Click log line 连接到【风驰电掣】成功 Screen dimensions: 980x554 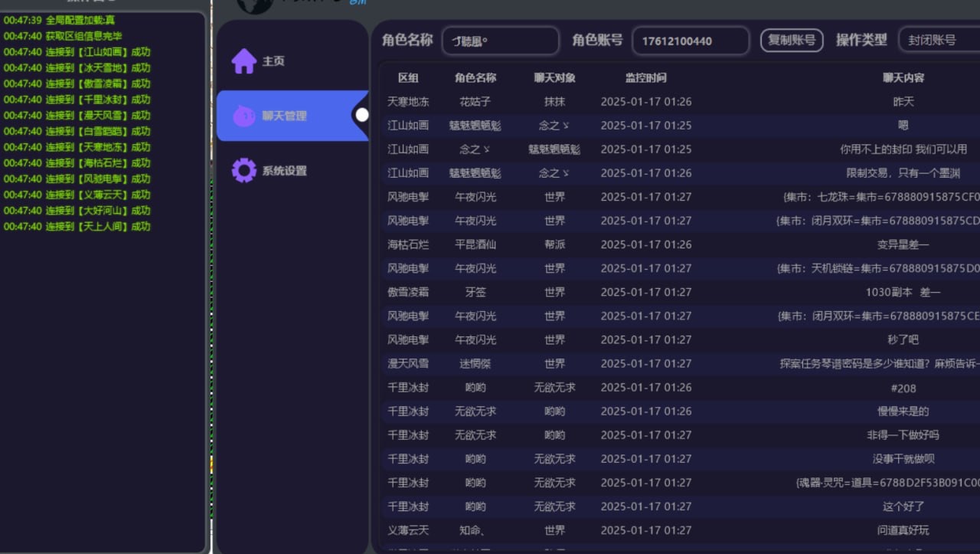click(77, 179)
